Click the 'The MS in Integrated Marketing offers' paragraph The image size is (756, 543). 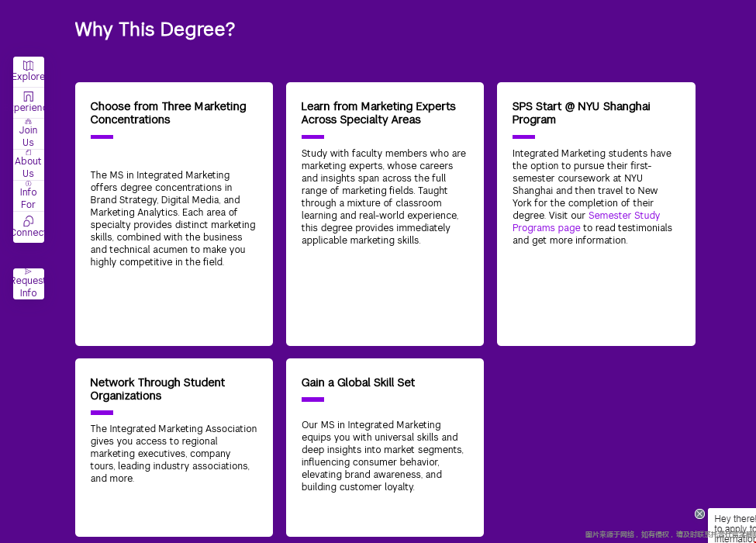click(x=173, y=219)
